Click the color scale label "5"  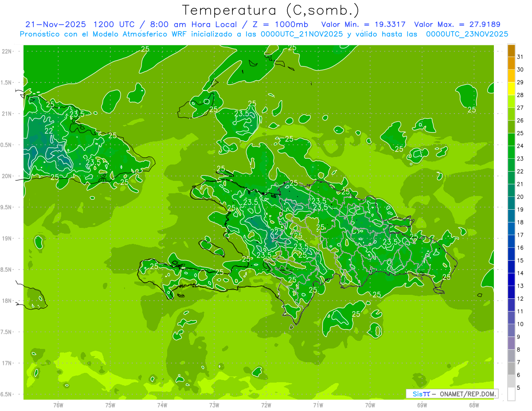(x=519, y=388)
